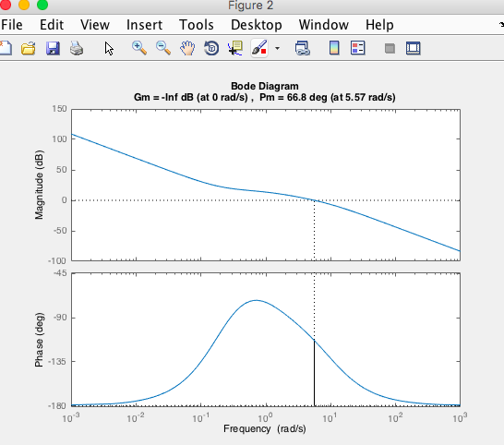Image resolution: width=504 pixels, height=445 pixels.
Task: Open the brush color dropdown arrow
Action: tap(278, 49)
